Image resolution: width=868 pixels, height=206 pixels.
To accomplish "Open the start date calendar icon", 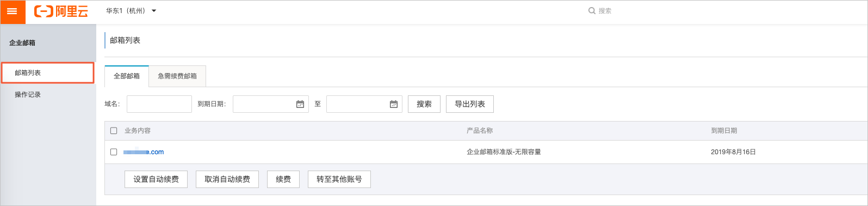I will (x=300, y=104).
